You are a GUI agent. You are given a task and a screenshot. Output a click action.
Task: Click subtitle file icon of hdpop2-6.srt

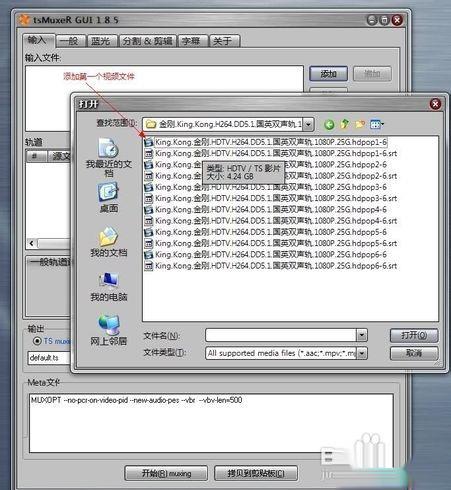(x=149, y=176)
